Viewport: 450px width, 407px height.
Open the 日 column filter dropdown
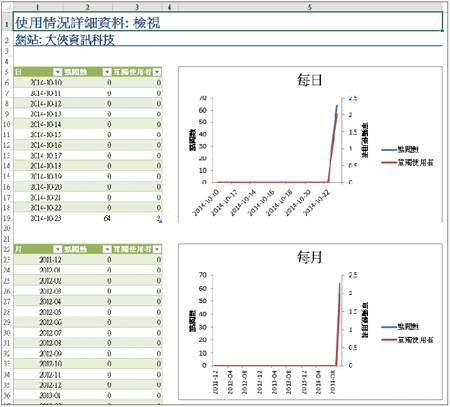[x=58, y=72]
